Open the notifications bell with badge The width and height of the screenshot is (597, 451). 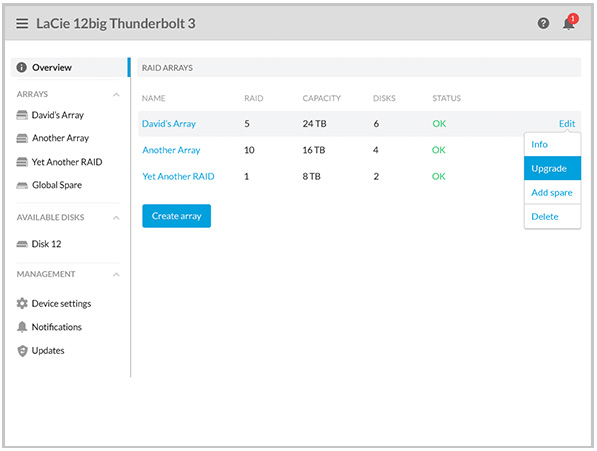570,22
